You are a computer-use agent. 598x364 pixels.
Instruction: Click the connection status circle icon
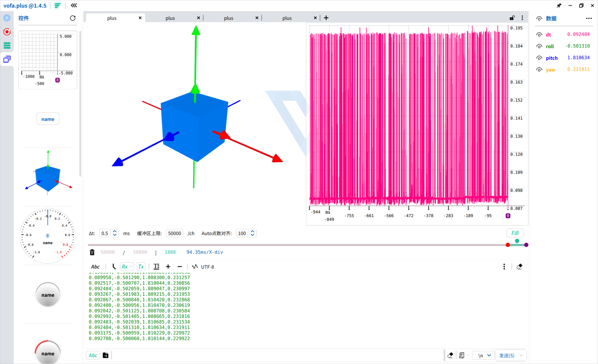pos(7,18)
